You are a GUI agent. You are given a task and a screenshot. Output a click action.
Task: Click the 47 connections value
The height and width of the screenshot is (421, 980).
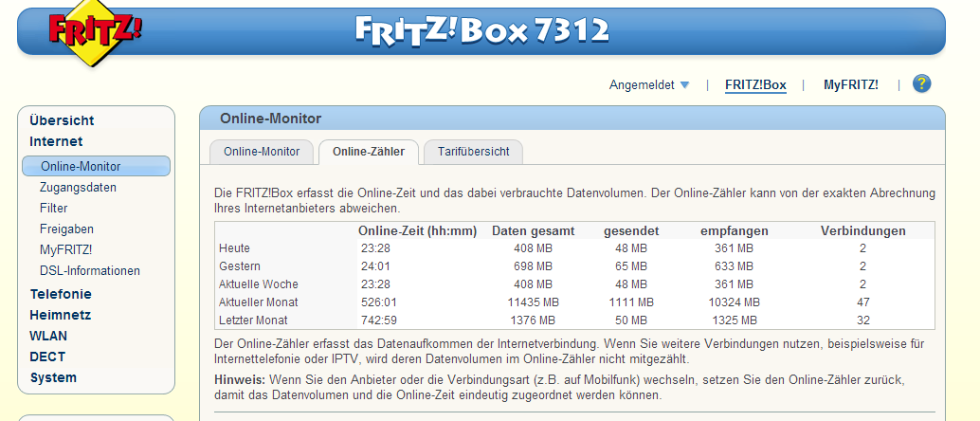(863, 302)
